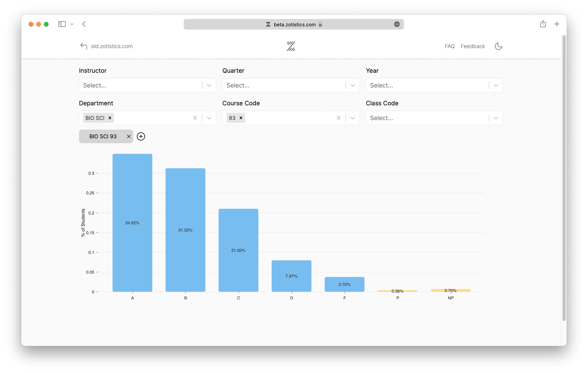Open a new browser tab
588x374 pixels.
point(557,24)
